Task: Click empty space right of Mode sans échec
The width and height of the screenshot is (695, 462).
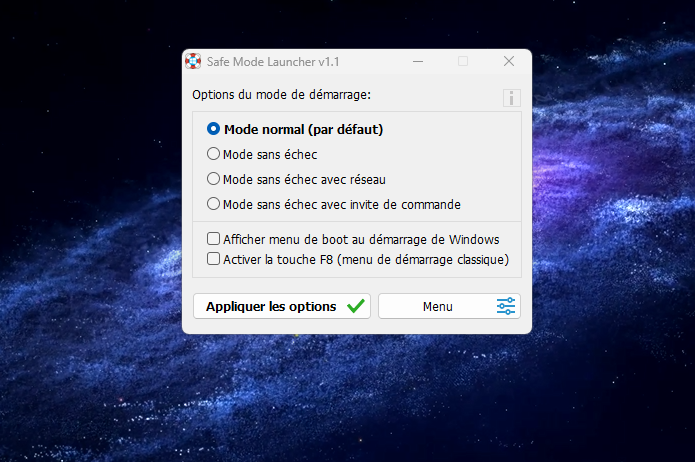Action: pos(420,154)
